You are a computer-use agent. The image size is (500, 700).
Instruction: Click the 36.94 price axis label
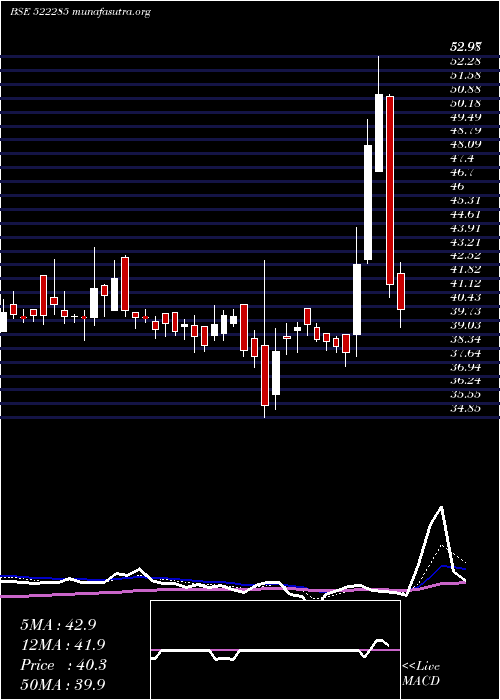(x=465, y=367)
